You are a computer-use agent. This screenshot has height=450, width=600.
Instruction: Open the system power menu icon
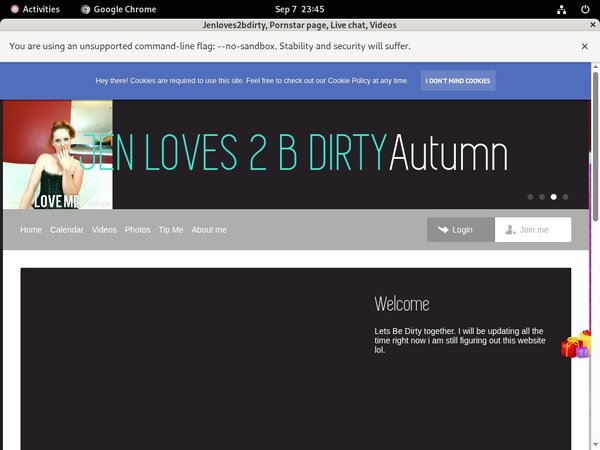click(x=585, y=9)
